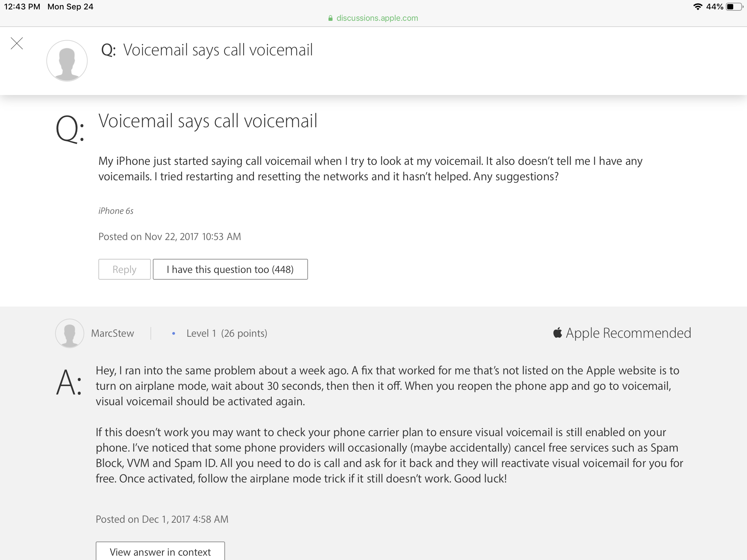
Task: Open MarcStew's username link
Action: pos(113,333)
